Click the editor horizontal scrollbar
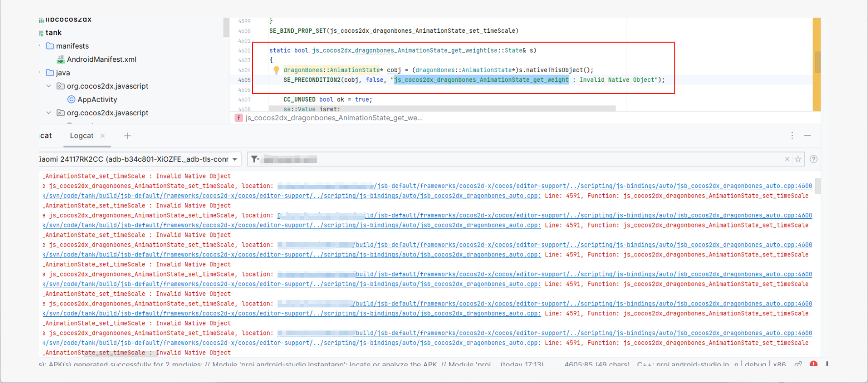The width and height of the screenshot is (868, 383). pyautogui.click(x=442, y=108)
